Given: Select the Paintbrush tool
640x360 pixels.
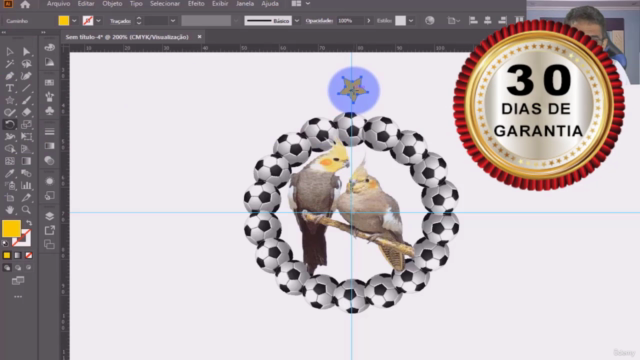Looking at the screenshot, I should (x=26, y=100).
